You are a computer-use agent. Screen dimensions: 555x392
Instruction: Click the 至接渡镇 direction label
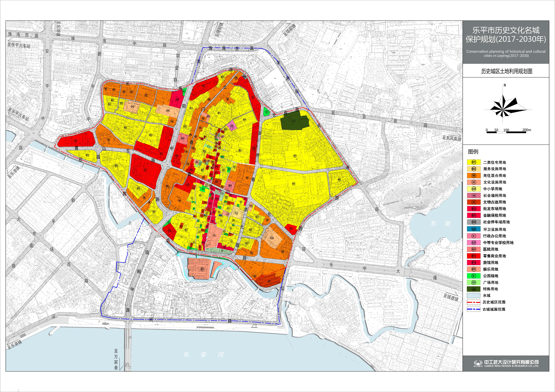[x=451, y=297]
